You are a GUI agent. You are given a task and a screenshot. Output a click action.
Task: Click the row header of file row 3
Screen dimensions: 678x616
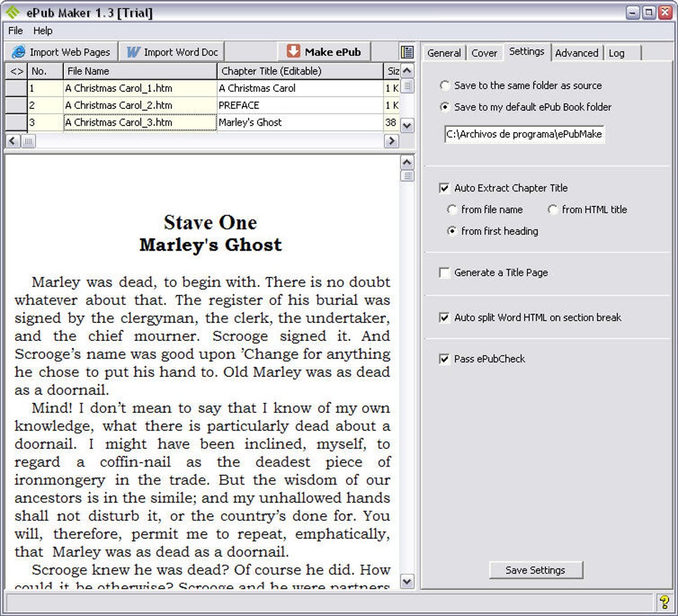[x=16, y=123]
